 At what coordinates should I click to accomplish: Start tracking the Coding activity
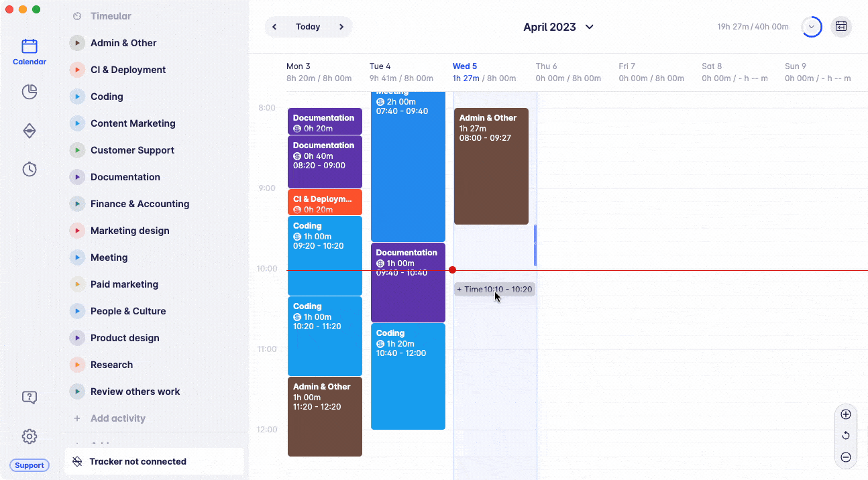click(x=77, y=97)
